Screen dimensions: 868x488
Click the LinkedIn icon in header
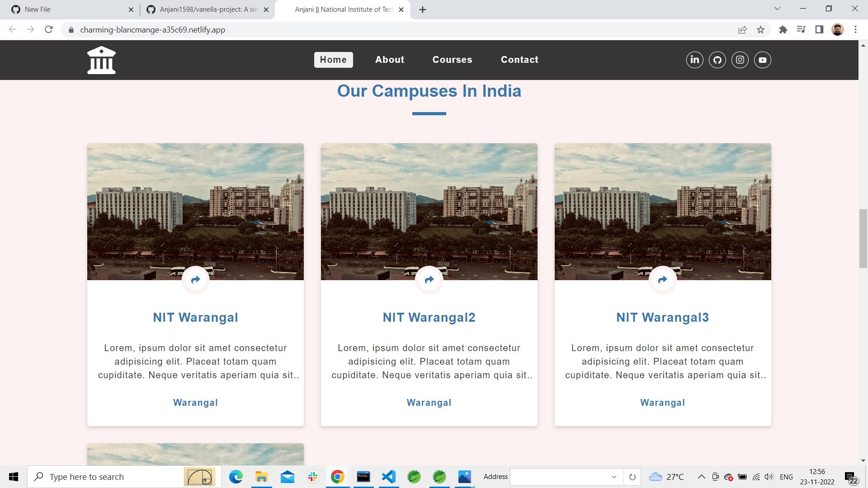[x=694, y=60]
